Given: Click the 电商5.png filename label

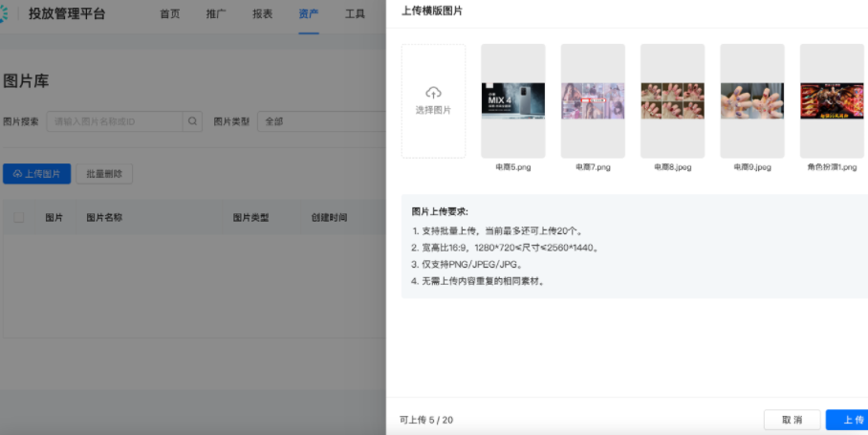Looking at the screenshot, I should (x=513, y=167).
